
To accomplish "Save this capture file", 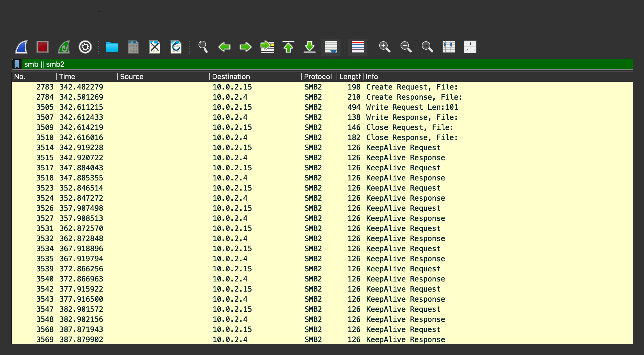I will pyautogui.click(x=134, y=47).
